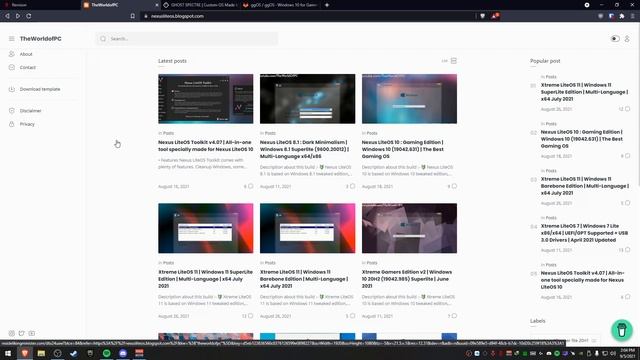Open the About page from sidebar

tap(26, 54)
